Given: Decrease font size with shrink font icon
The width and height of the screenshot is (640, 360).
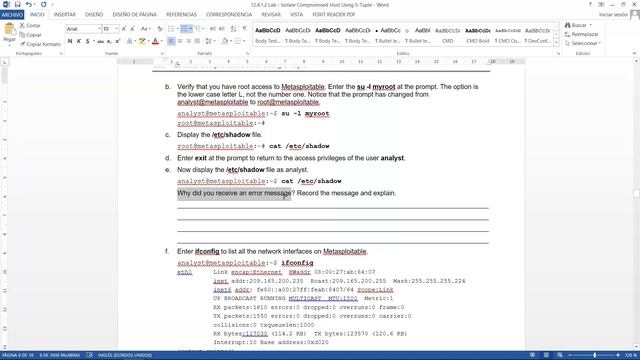Looking at the screenshot, I should (132, 29).
